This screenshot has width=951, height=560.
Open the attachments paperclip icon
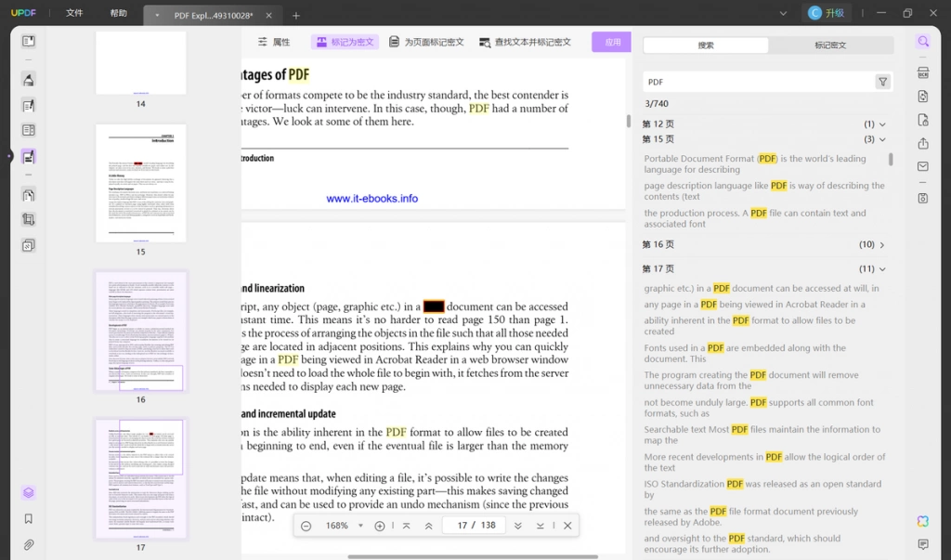[29, 545]
